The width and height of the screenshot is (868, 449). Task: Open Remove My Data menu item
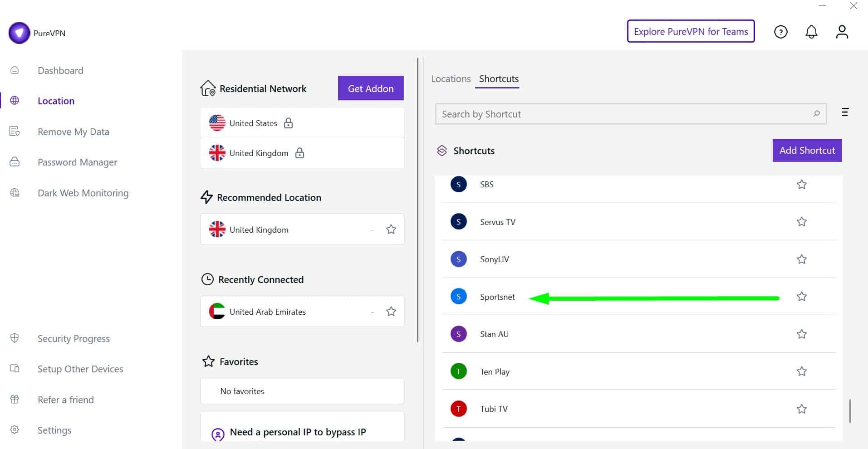click(74, 132)
